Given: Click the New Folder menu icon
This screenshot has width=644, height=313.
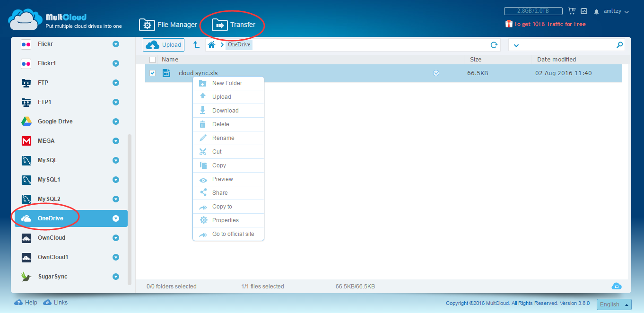Looking at the screenshot, I should click(203, 83).
